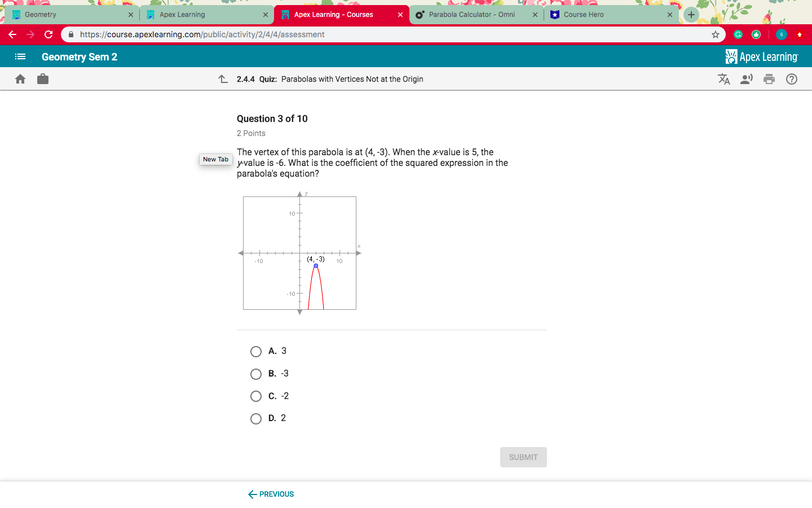The width and height of the screenshot is (812, 508).
Task: Open the course outline hamburger menu
Action: [20, 56]
